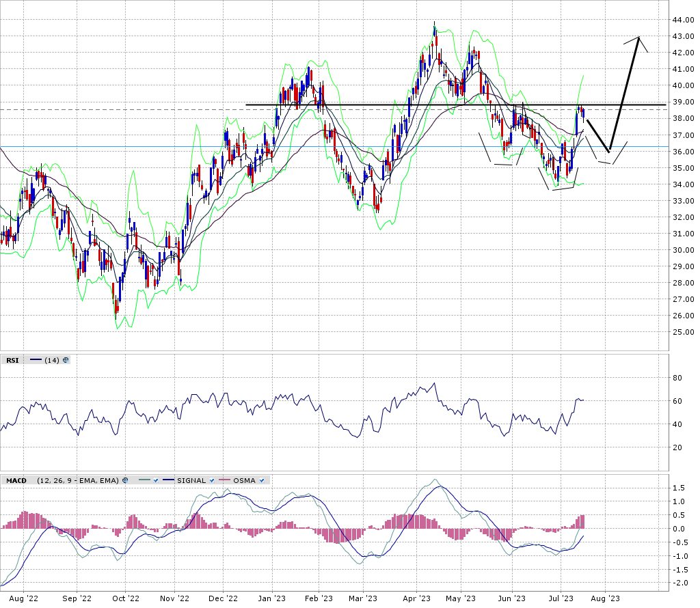Click the highest candlestick peak in April 2023
This screenshot has width=700, height=608.
click(435, 29)
